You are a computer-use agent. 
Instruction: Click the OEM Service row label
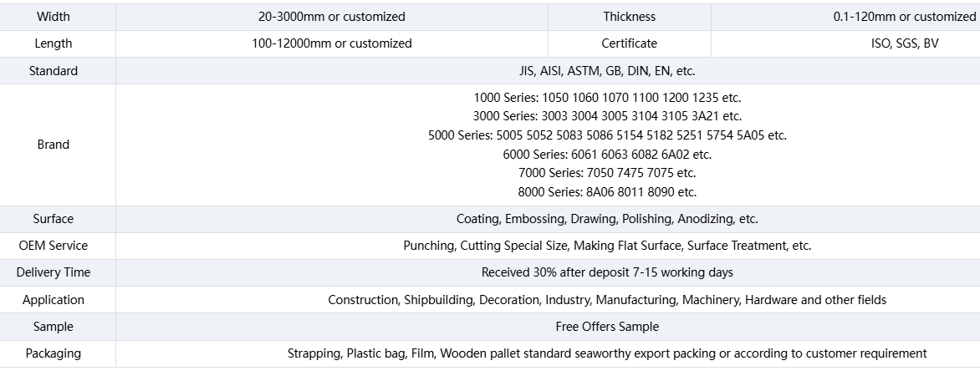point(54,246)
